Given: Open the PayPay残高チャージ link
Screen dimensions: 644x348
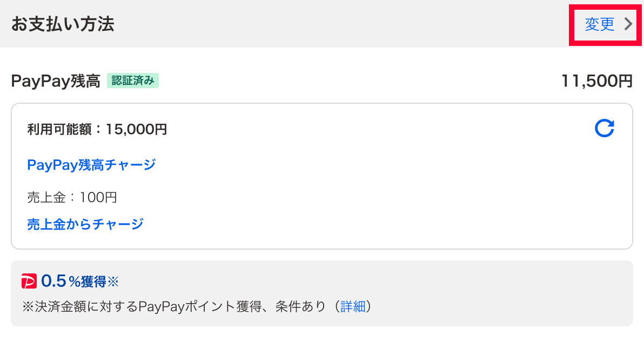Looking at the screenshot, I should coord(91,164).
